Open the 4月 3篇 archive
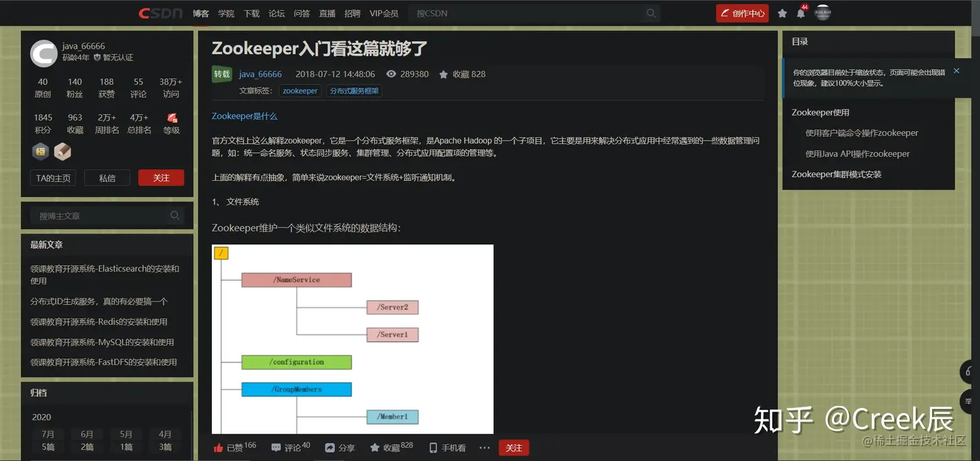 (x=165, y=440)
